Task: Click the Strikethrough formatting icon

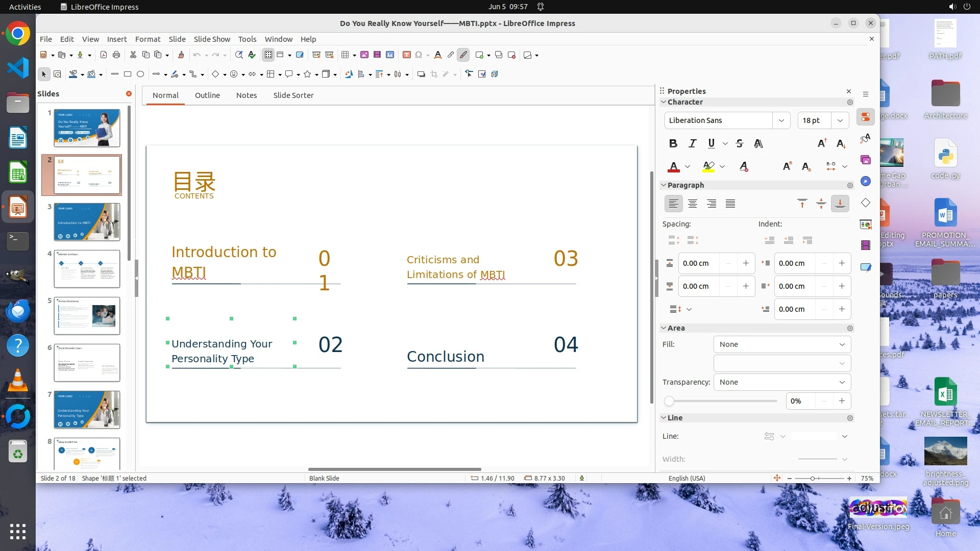Action: [x=740, y=144]
